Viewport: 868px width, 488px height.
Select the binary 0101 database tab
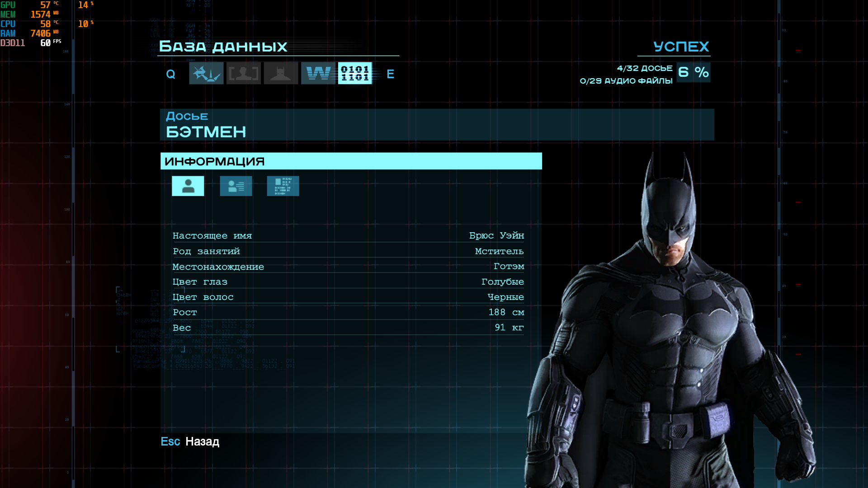tap(355, 73)
